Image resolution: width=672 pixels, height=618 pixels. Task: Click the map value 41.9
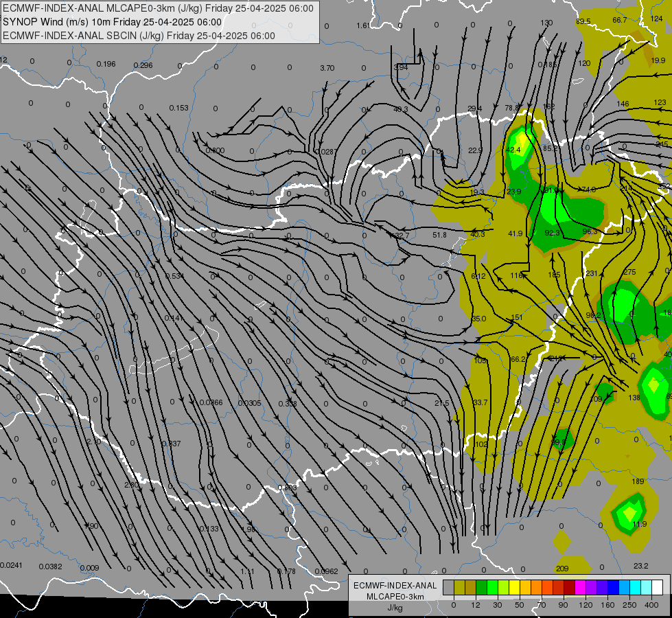click(515, 233)
